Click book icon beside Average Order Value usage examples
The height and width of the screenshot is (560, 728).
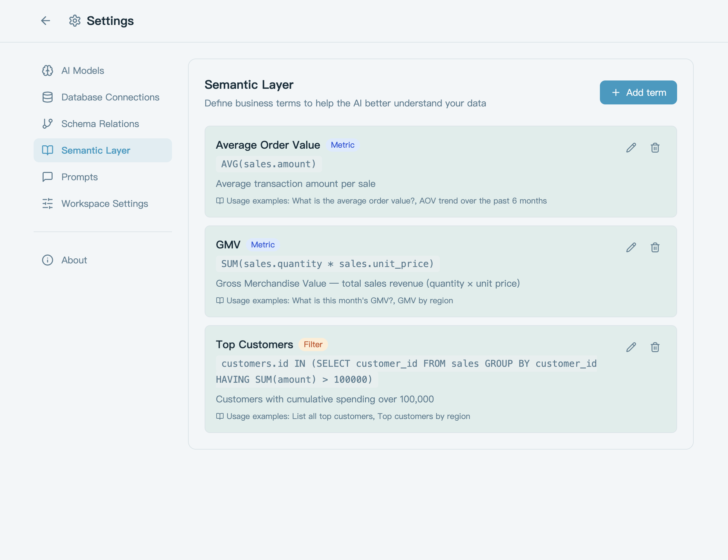pyautogui.click(x=220, y=201)
